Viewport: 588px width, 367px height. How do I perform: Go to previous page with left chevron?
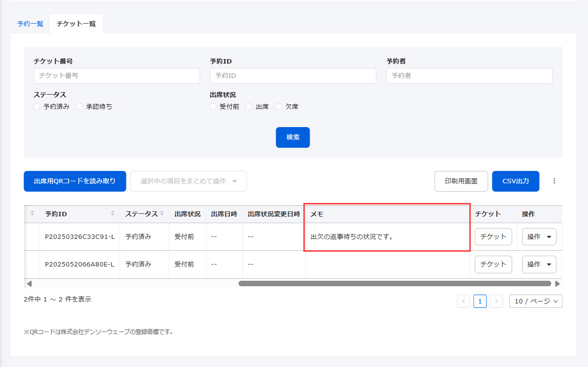[x=463, y=301]
